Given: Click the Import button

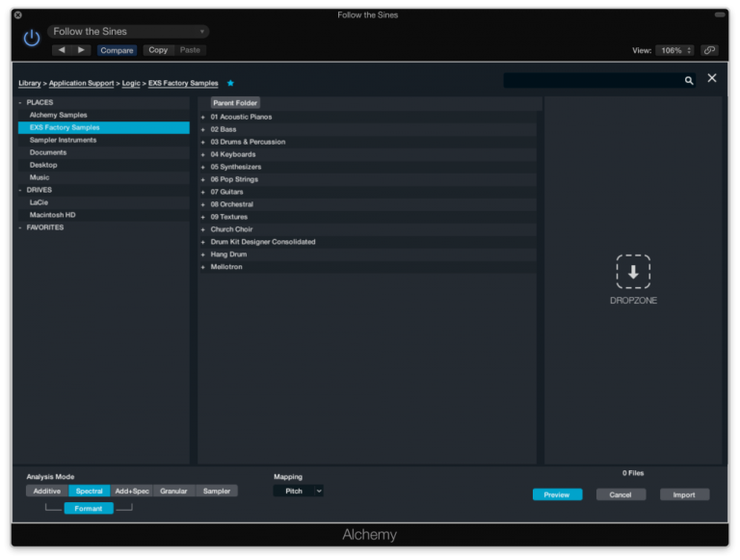Looking at the screenshot, I should point(684,494).
